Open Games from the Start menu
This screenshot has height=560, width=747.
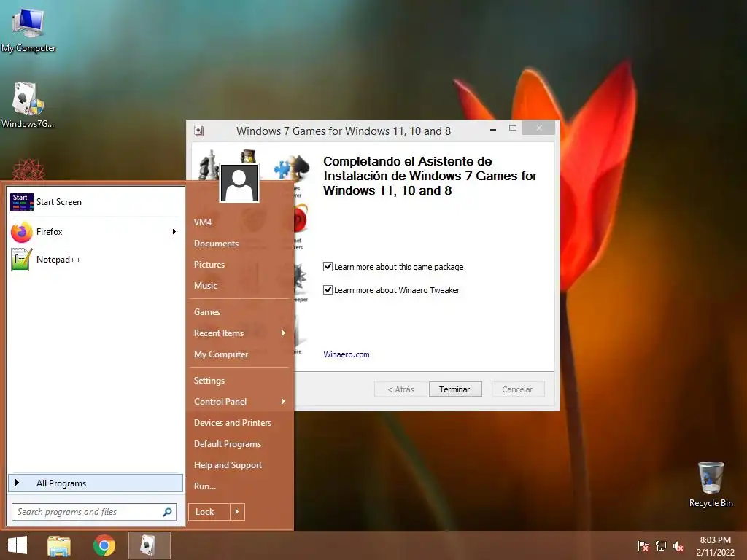click(x=206, y=312)
